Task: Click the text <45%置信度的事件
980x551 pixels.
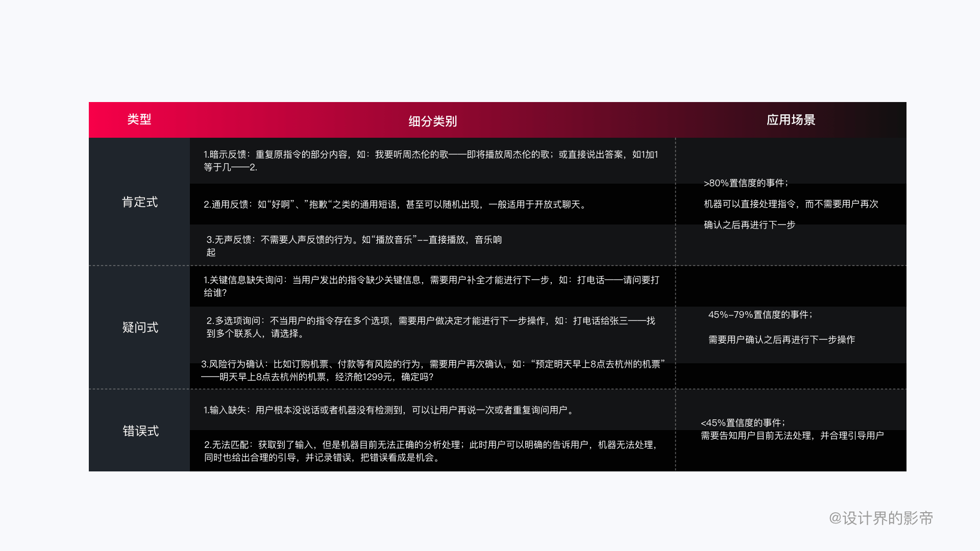Action: [743, 423]
